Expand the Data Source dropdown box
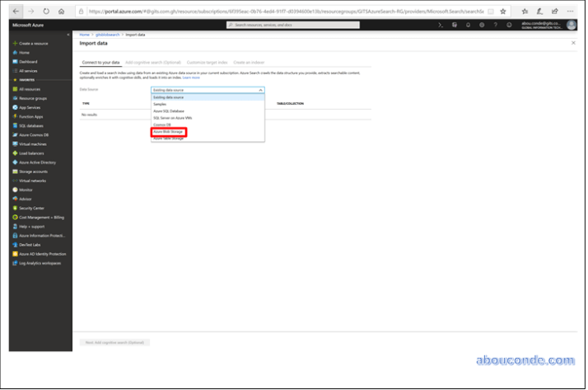This screenshot has height=390, width=588. click(208, 89)
